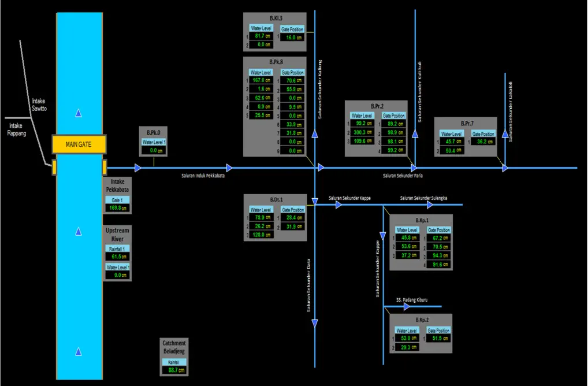The height and width of the screenshot is (386, 588).
Task: Click the Intake Pekkabata Gate 1 value
Action: 117,208
